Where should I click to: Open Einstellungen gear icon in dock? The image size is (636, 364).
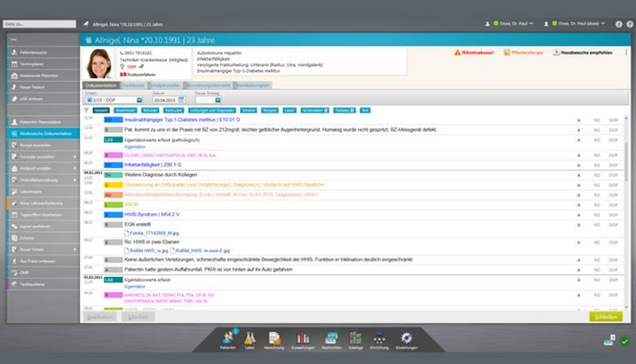[x=406, y=339]
